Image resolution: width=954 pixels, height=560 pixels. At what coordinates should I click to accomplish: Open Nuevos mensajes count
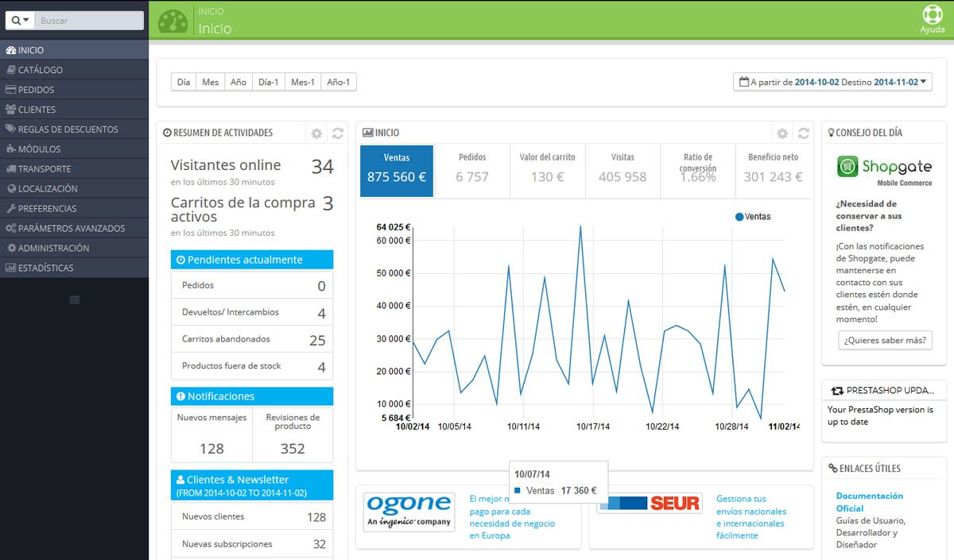[x=211, y=434]
